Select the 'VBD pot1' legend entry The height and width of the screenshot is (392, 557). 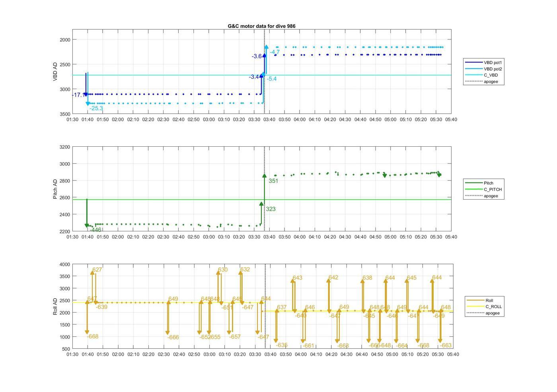click(484, 62)
